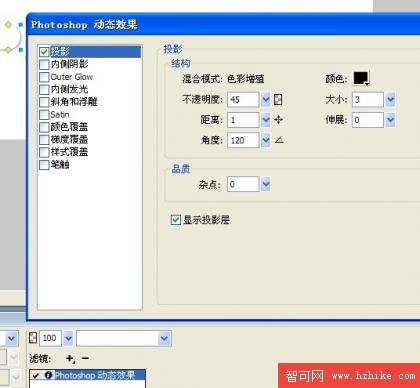Click the opacity icon next to 不透明度

(278, 100)
